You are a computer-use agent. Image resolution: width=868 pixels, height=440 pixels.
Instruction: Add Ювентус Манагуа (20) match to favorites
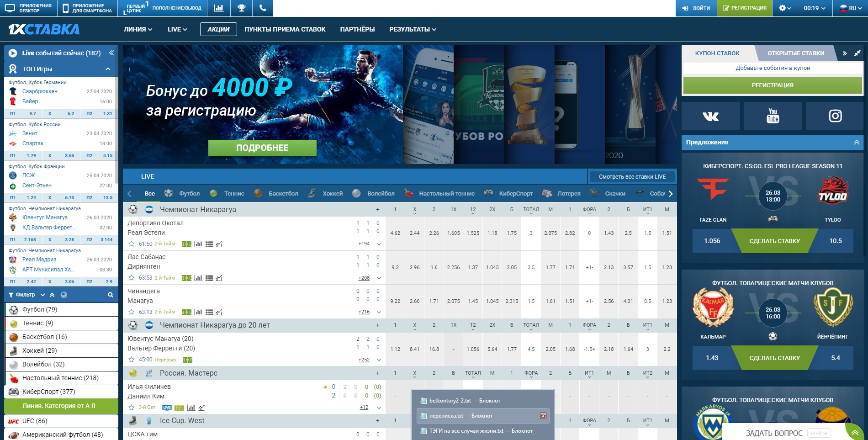(132, 360)
